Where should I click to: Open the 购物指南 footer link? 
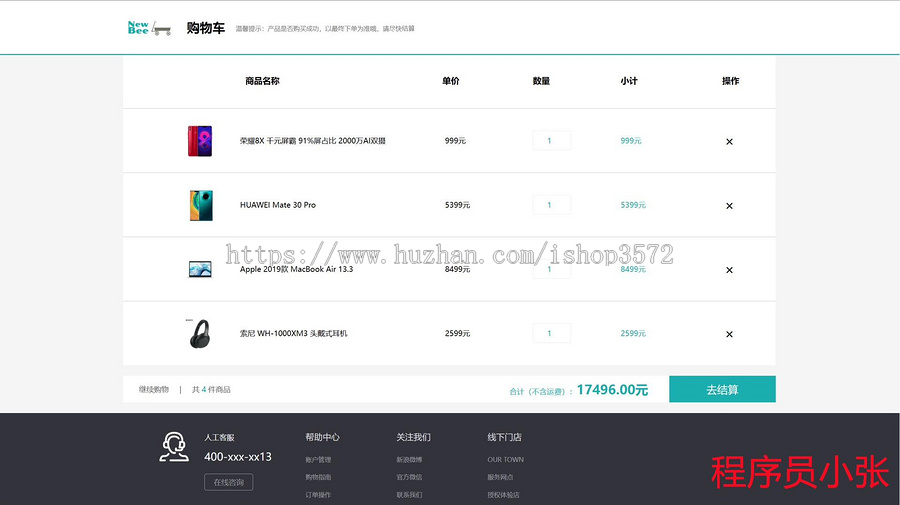318,477
